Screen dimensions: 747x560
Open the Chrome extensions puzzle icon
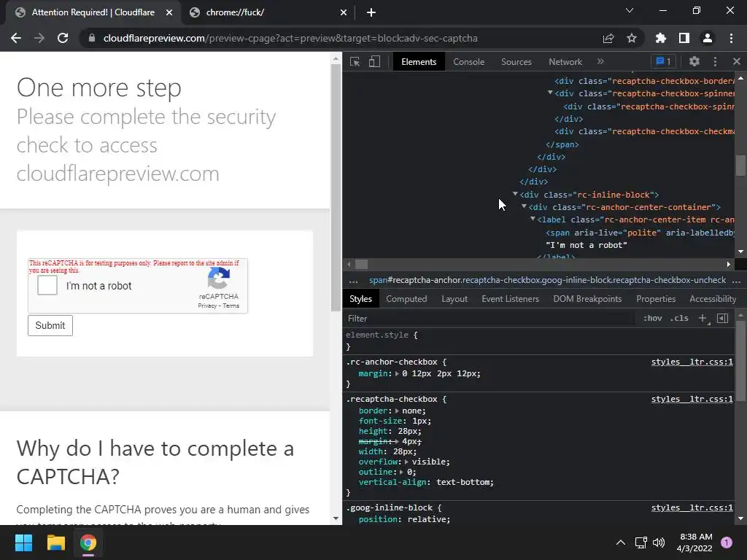[661, 38]
